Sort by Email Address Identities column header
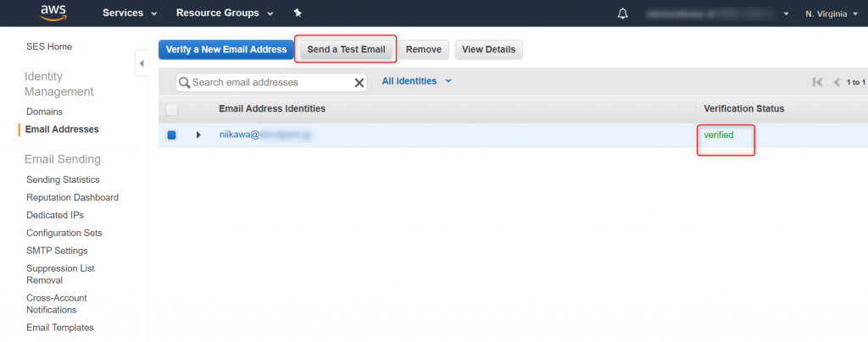The height and width of the screenshot is (342, 868). point(272,108)
